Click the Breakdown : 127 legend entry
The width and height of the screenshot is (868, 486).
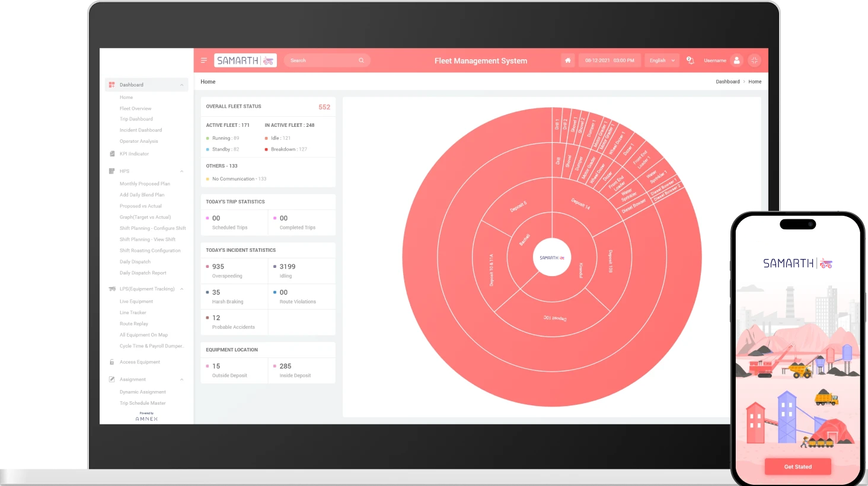286,149
